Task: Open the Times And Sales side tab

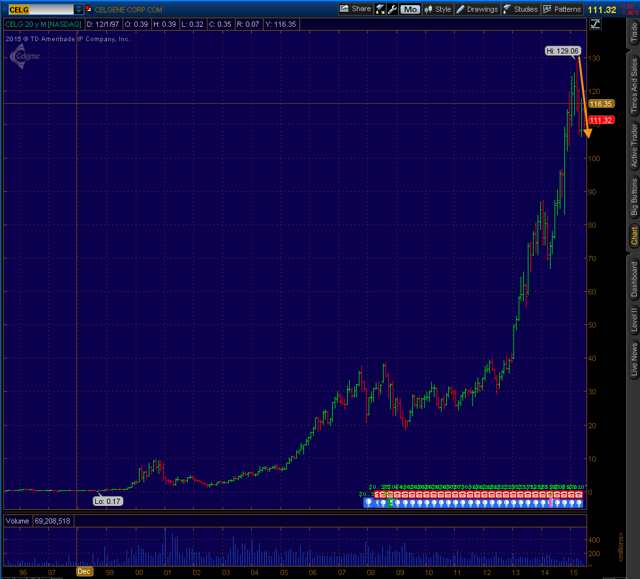Action: pos(634,86)
